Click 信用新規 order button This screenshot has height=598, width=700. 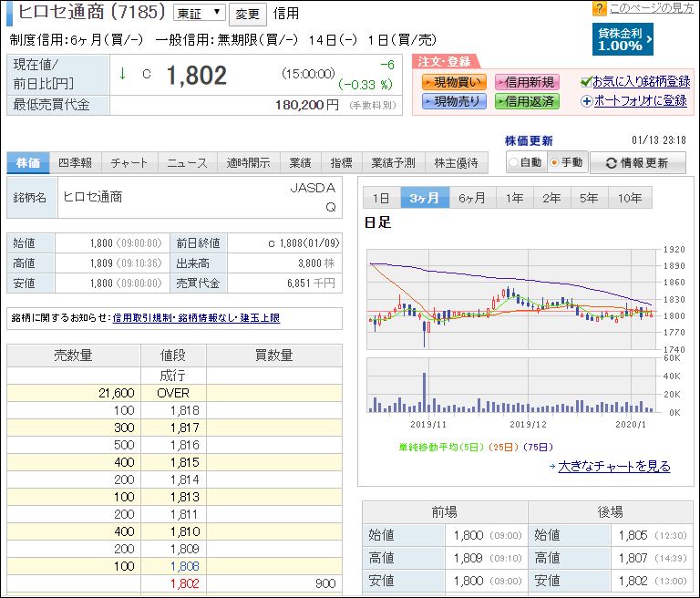coord(527,82)
